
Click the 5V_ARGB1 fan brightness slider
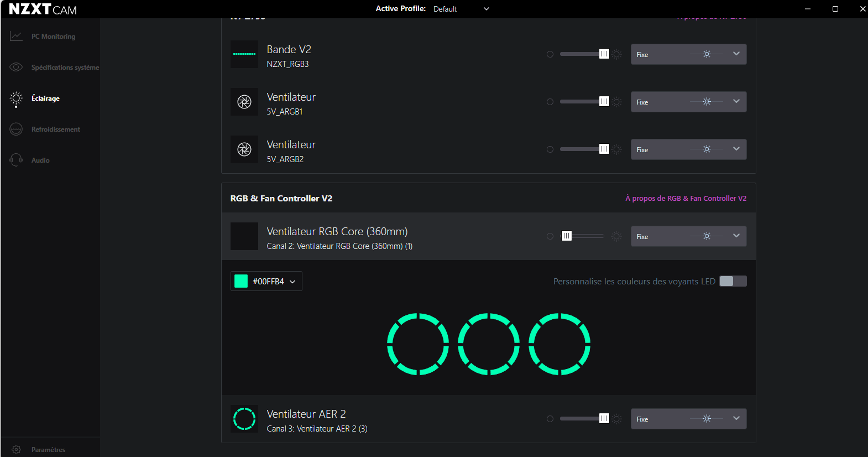pos(584,102)
